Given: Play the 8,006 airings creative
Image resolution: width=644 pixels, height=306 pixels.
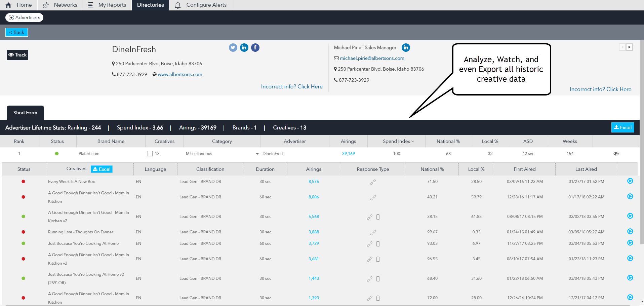Looking at the screenshot, I should [630, 196].
